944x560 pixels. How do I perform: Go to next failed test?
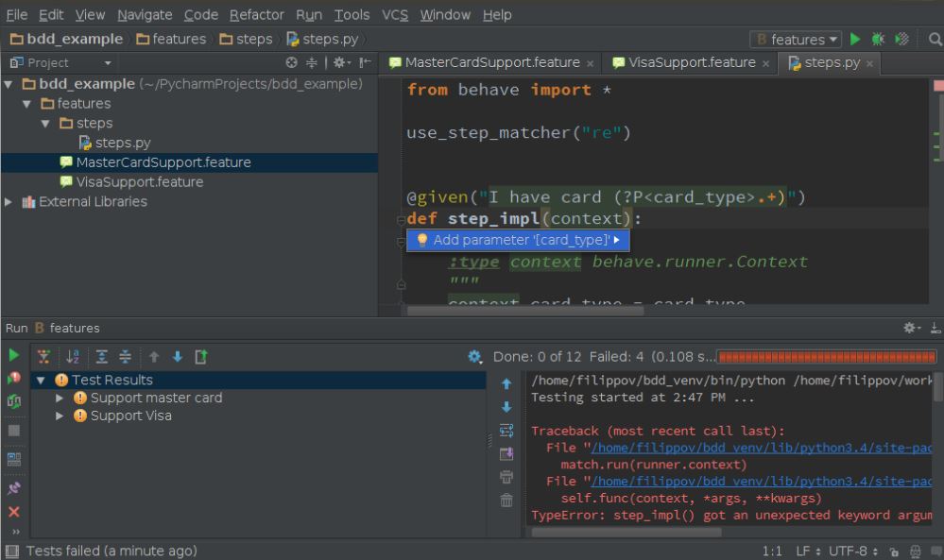click(178, 357)
